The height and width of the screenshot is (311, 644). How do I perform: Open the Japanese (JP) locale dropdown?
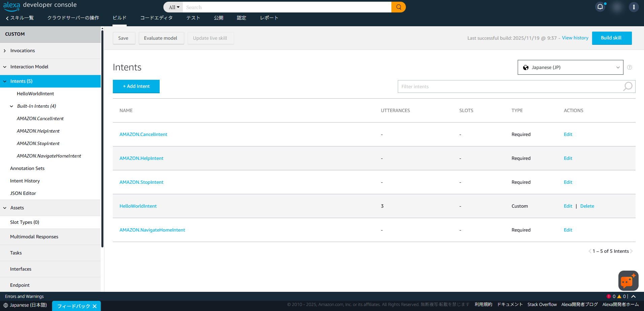click(570, 67)
